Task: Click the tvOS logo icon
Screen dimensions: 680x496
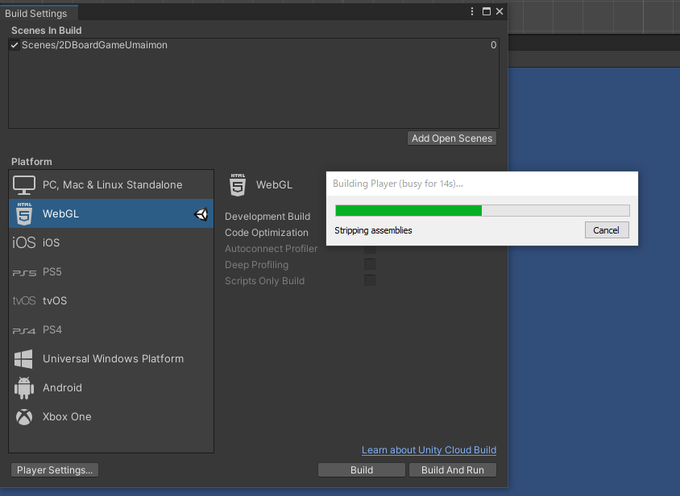Action: click(24, 301)
